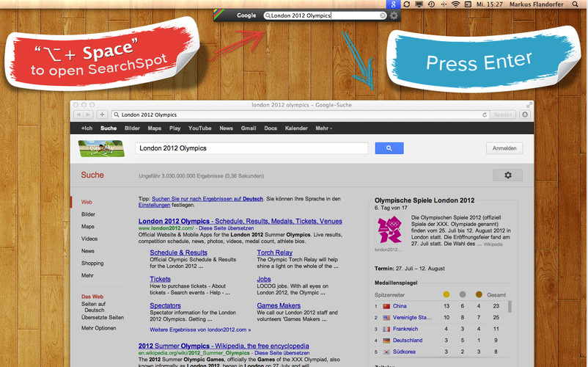Click Wikipedia source link in info panel

pos(493,244)
